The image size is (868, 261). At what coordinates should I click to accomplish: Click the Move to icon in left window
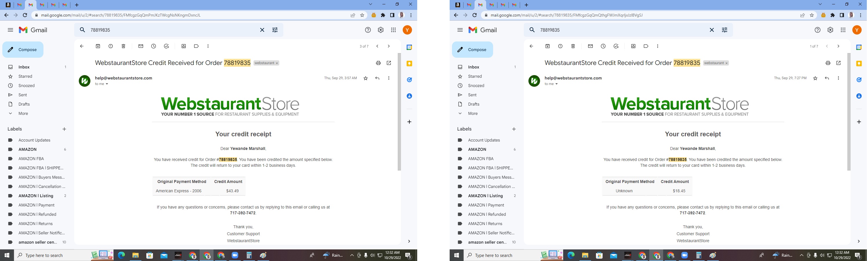(184, 46)
